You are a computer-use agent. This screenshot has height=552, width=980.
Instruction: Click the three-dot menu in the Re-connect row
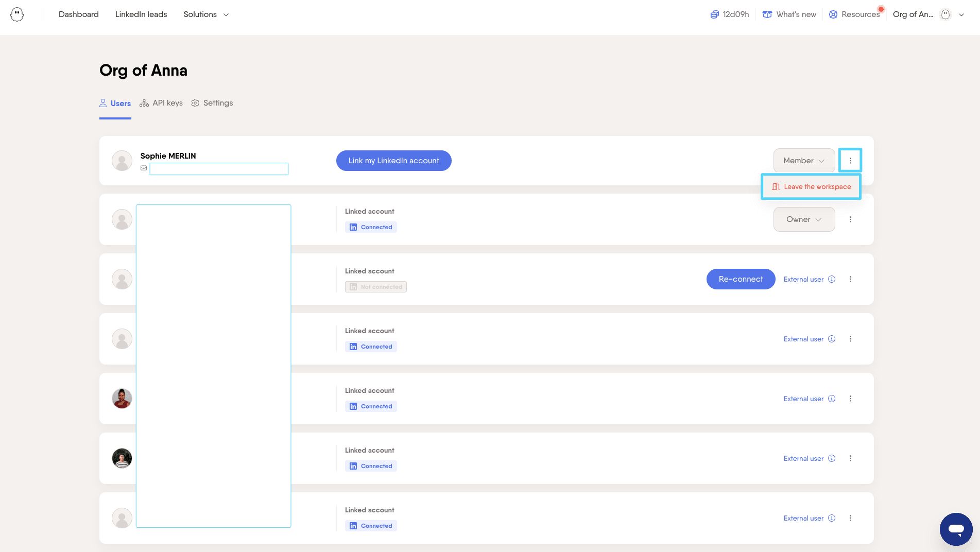[x=850, y=279]
